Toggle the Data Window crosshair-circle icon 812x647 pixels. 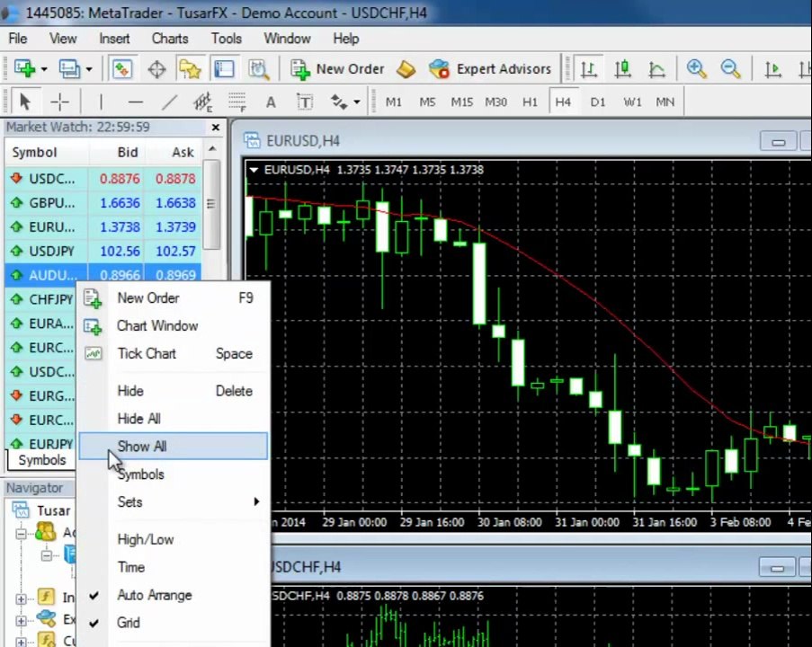click(156, 69)
